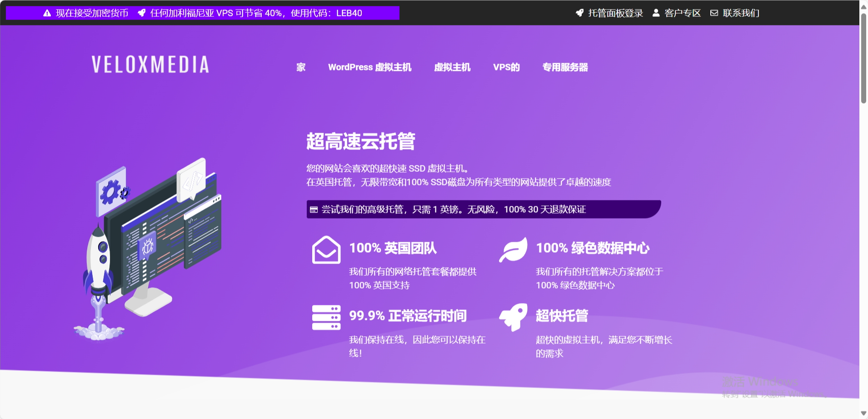This screenshot has height=419, width=868.
Task: Click 托管面板登录 in the top bar
Action: 614,13
